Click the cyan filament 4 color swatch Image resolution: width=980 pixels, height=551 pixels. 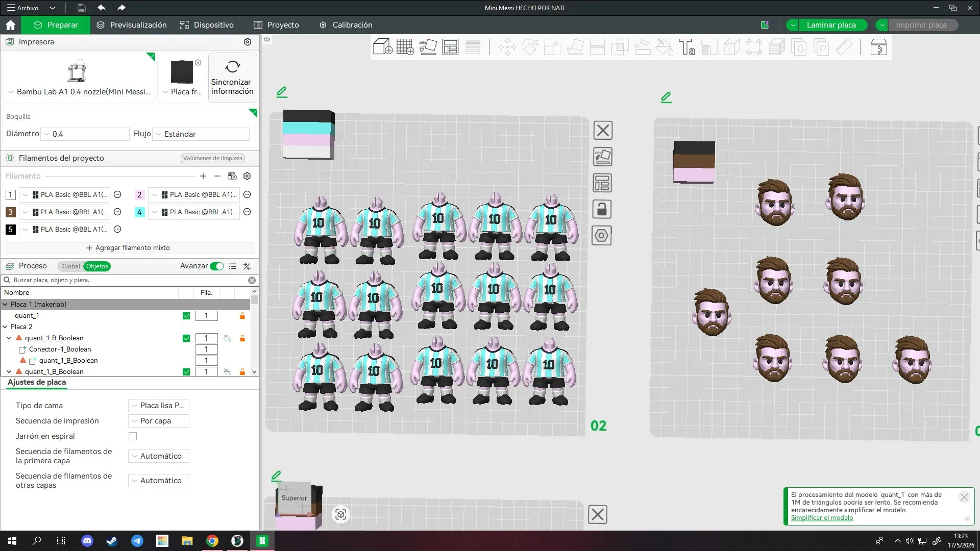point(139,212)
